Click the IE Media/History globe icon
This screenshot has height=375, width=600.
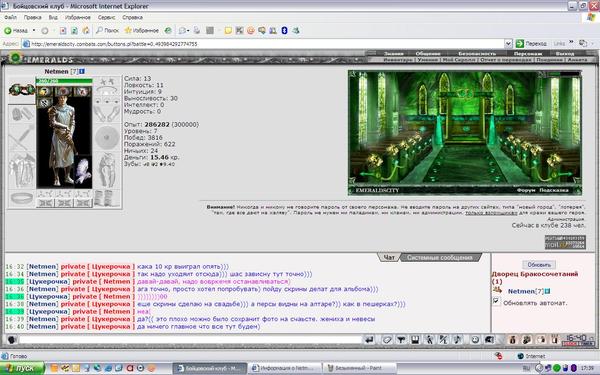(168, 31)
